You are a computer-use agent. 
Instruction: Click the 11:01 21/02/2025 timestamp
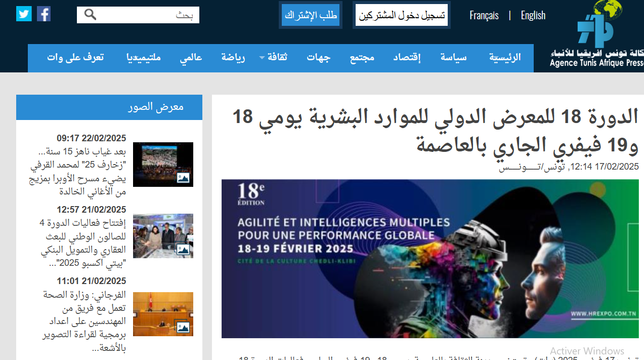pyautogui.click(x=92, y=281)
